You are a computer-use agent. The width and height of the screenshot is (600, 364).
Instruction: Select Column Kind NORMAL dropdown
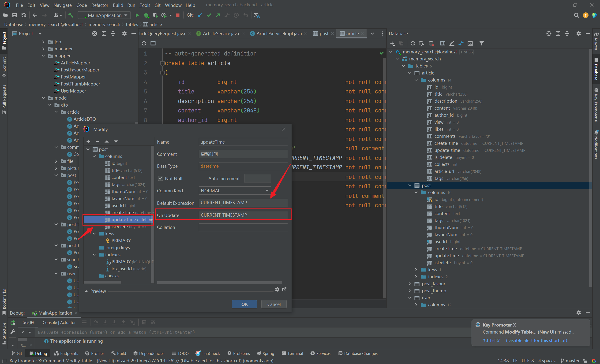click(x=235, y=190)
